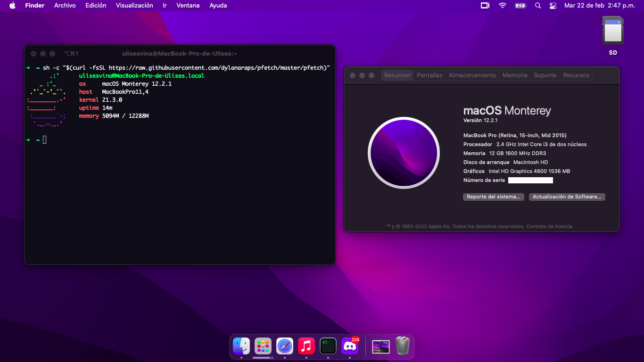Click the Actualización de Software button
Screen dimensions: 644x362
pyautogui.click(x=567, y=197)
